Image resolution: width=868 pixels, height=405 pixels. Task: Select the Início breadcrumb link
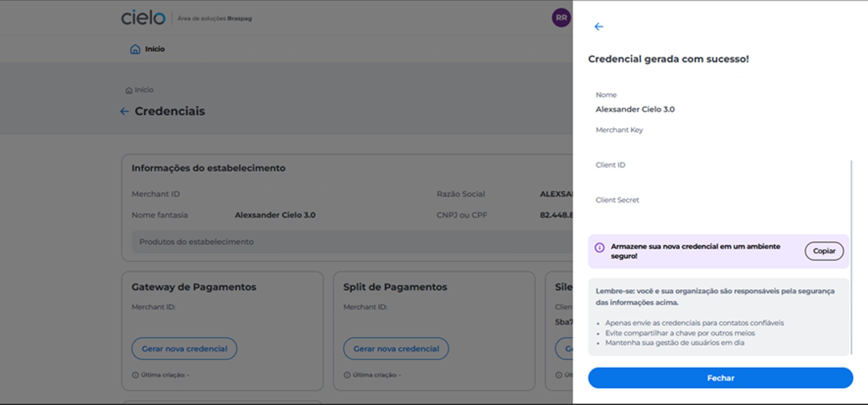pyautogui.click(x=143, y=90)
